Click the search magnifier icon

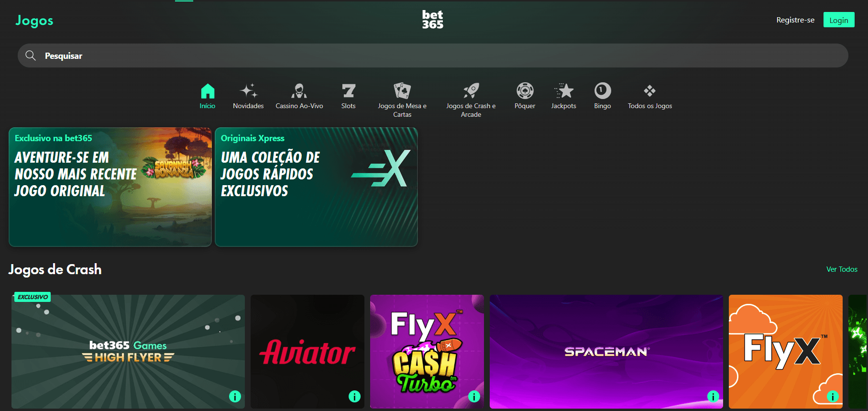click(x=31, y=56)
